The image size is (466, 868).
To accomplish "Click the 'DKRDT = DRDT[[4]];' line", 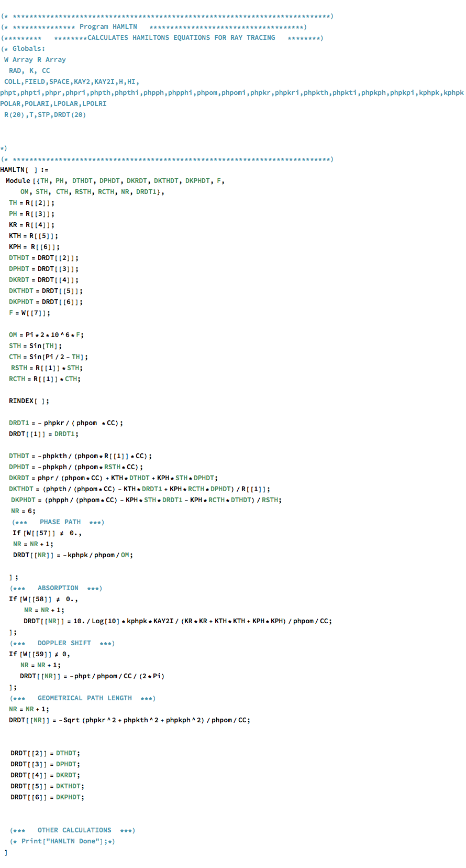I will coord(44,280).
